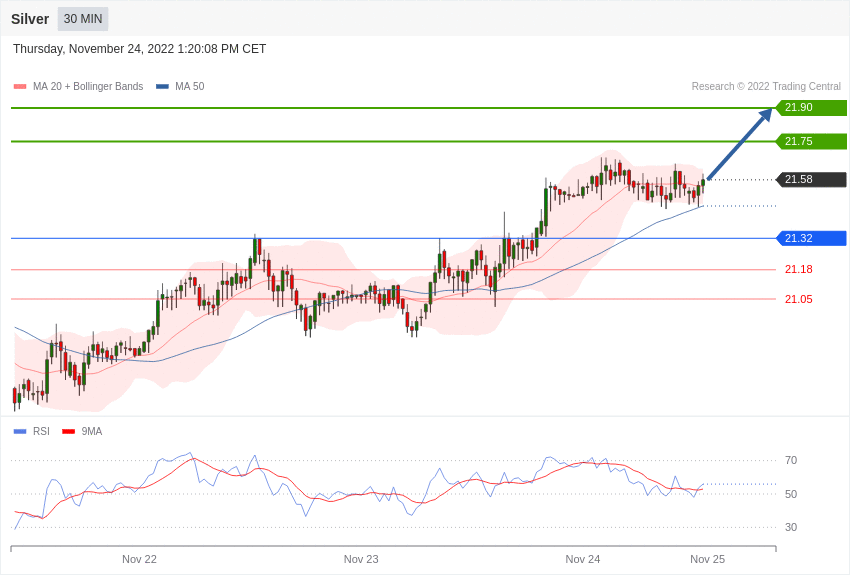Click the RSI 30 axis value
Screen dimensions: 850x576
pyautogui.click(x=791, y=527)
